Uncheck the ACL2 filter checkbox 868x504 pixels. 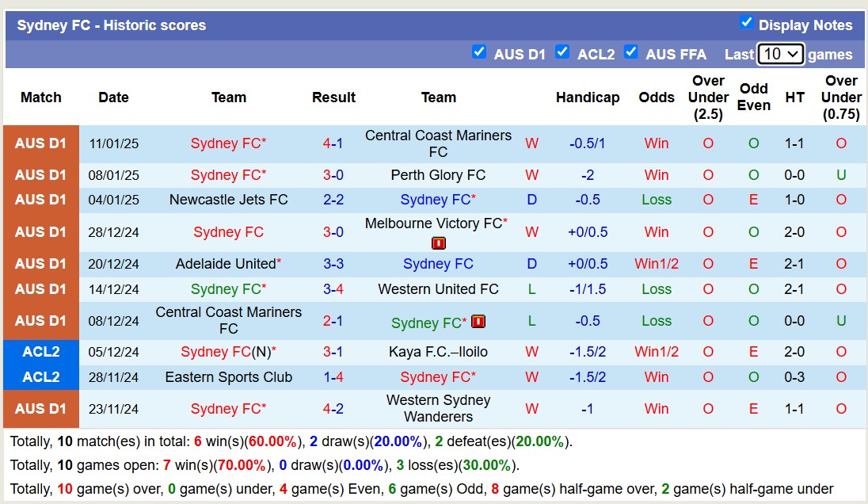(562, 52)
